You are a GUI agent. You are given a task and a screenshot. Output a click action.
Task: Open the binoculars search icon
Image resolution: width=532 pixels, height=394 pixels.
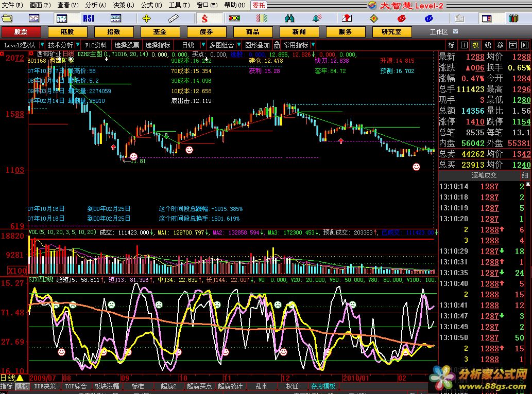click(289, 19)
